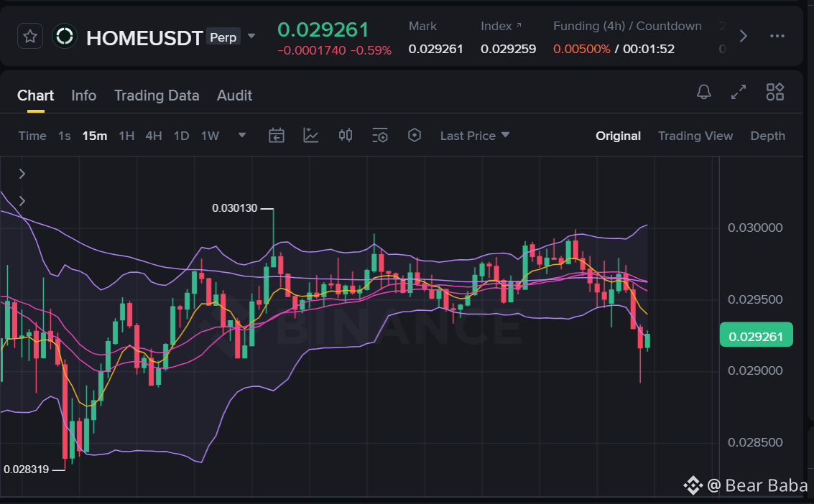Click the 0.029259 index price value
This screenshot has height=504, width=814.
(x=508, y=49)
